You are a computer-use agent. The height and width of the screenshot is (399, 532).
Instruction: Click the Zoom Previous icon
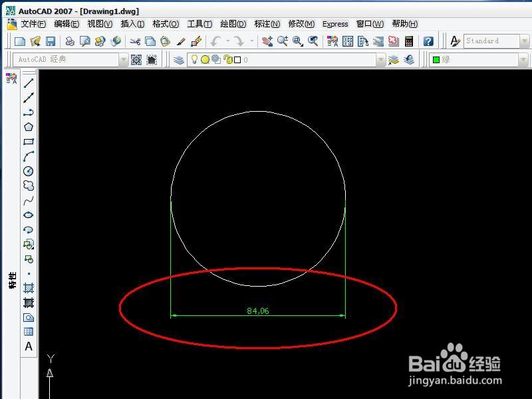point(313,41)
